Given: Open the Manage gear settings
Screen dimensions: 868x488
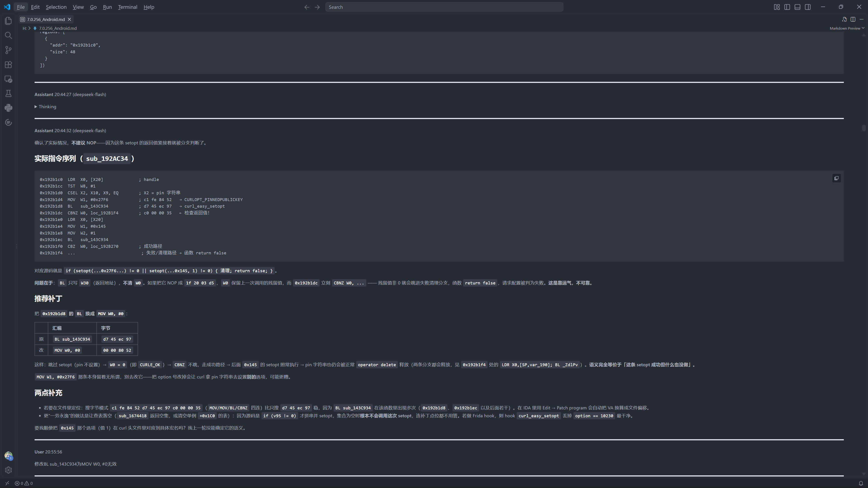Looking at the screenshot, I should (8, 470).
